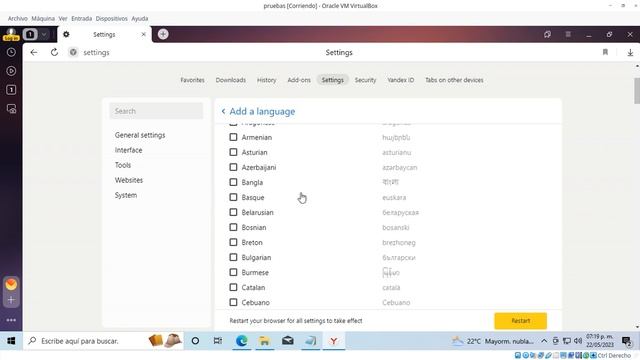Select the Basque checkbox
The image size is (640, 360).
(233, 197)
